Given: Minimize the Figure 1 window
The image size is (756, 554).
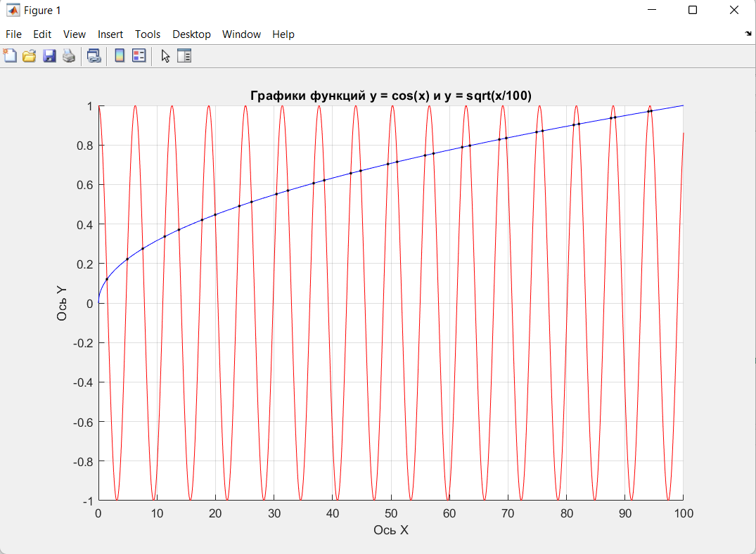Looking at the screenshot, I should coord(652,10).
